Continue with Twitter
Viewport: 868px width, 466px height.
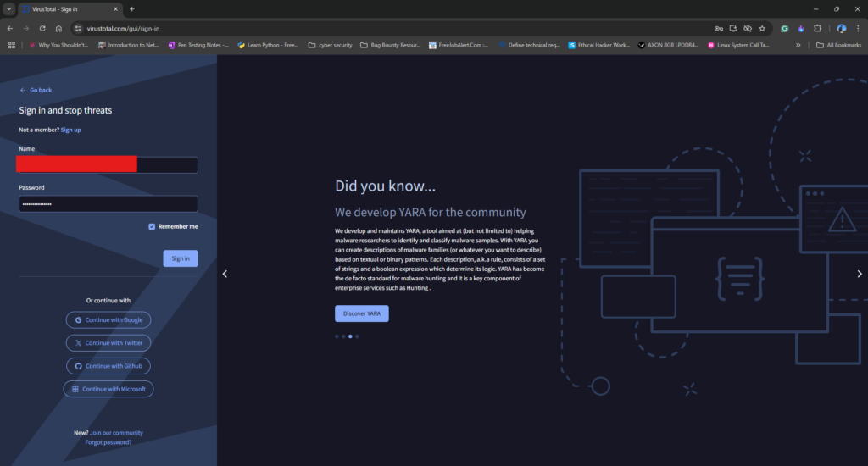click(108, 342)
